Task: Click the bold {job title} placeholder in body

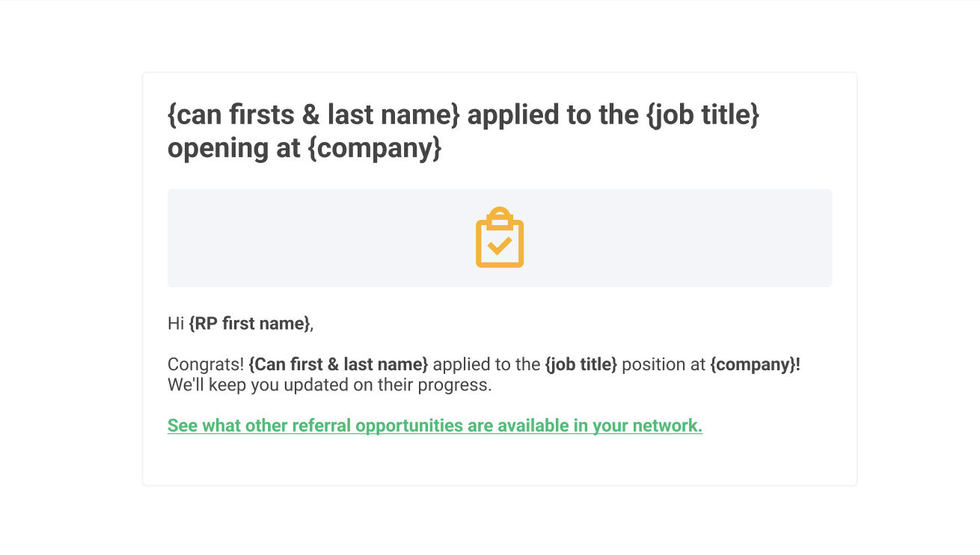Action: tap(581, 364)
